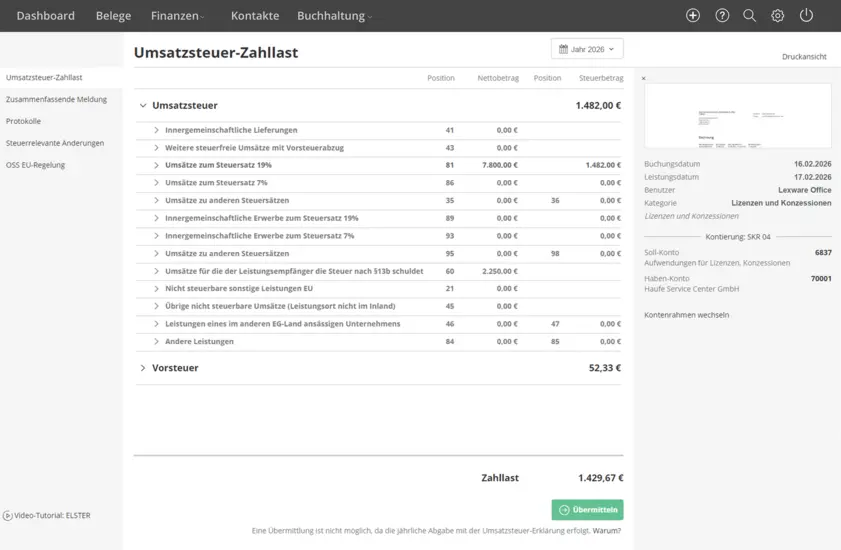Click the search magnifier icon

tap(749, 16)
